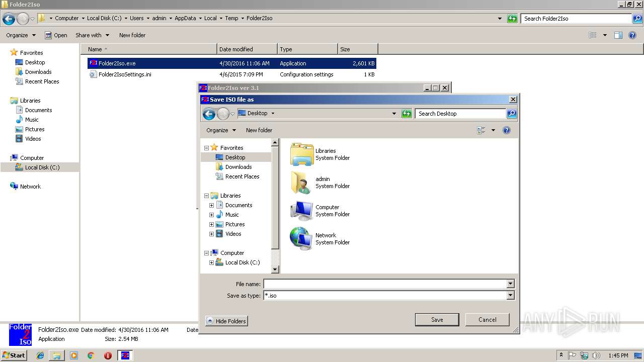Click the Hide Folders button

coord(226,321)
